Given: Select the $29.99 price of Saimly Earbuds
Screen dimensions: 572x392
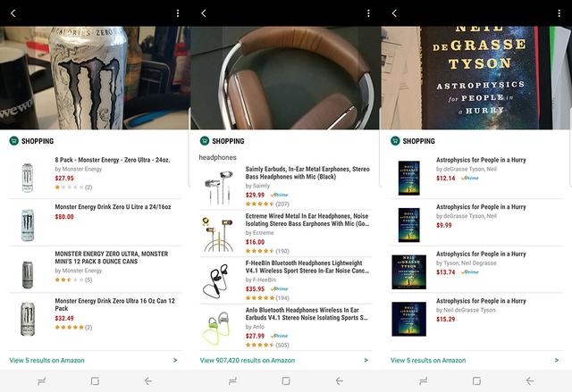Looking at the screenshot, I should [x=255, y=195].
